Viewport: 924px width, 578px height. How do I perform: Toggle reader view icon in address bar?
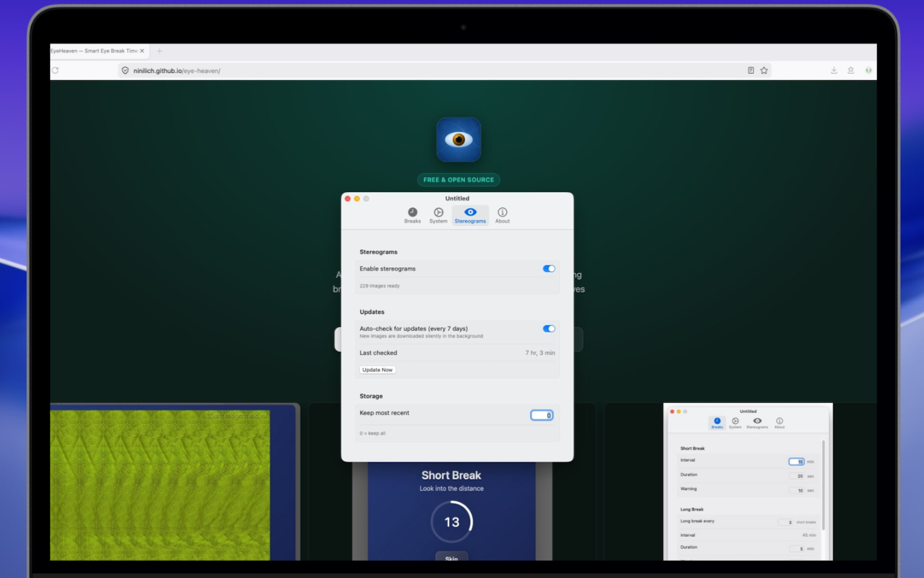(x=751, y=71)
